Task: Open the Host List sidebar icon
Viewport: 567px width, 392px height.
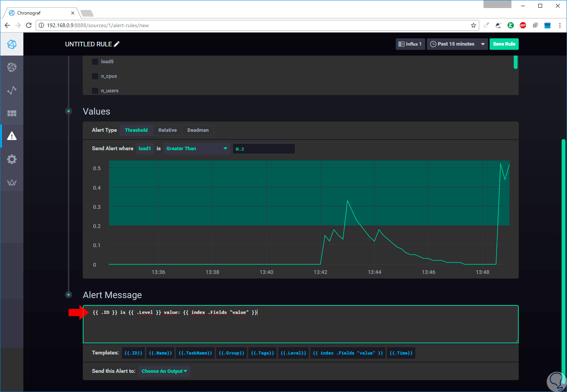Action: point(12,67)
